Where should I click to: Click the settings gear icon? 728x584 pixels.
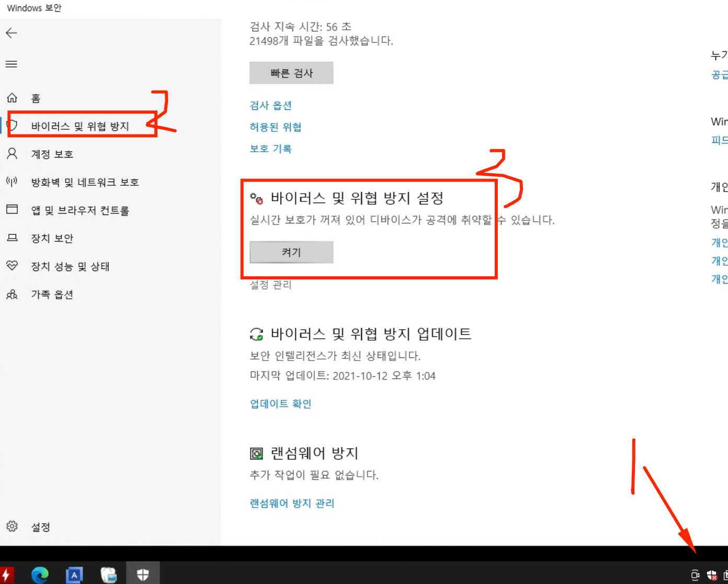pos(12,526)
